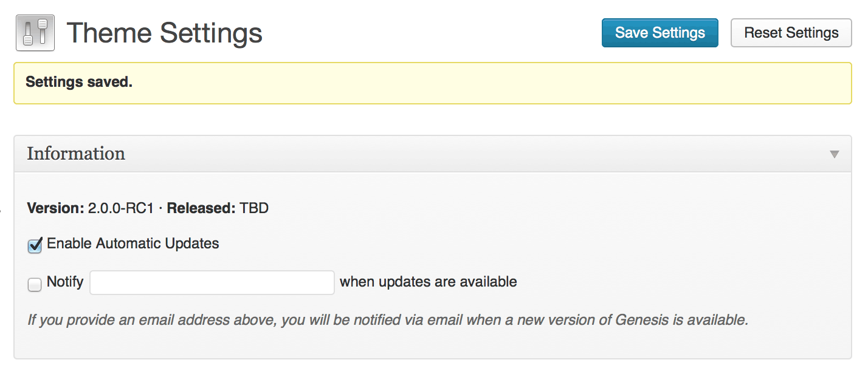Focus the notification email address field
The image size is (868, 374).
[212, 282]
